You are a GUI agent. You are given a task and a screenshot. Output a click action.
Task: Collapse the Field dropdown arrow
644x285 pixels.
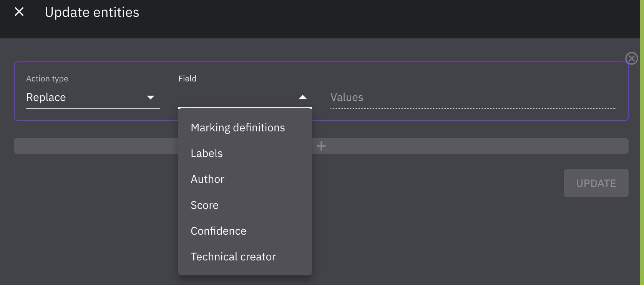click(303, 98)
